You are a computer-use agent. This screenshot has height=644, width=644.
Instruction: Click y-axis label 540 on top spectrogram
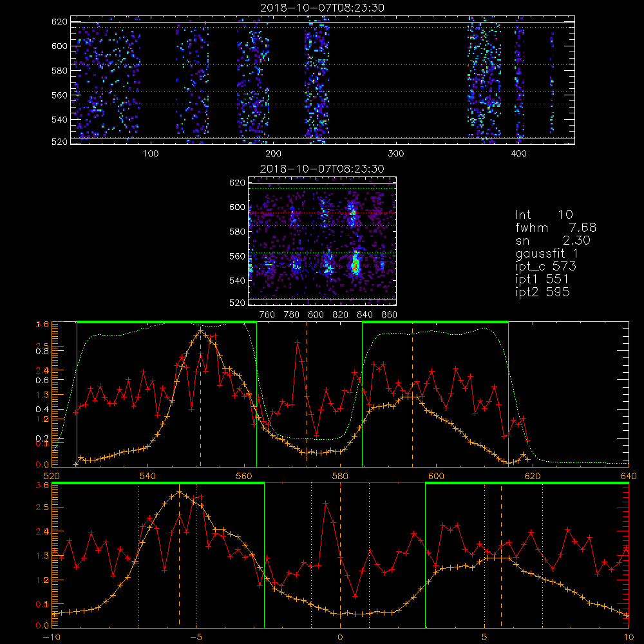(x=59, y=120)
